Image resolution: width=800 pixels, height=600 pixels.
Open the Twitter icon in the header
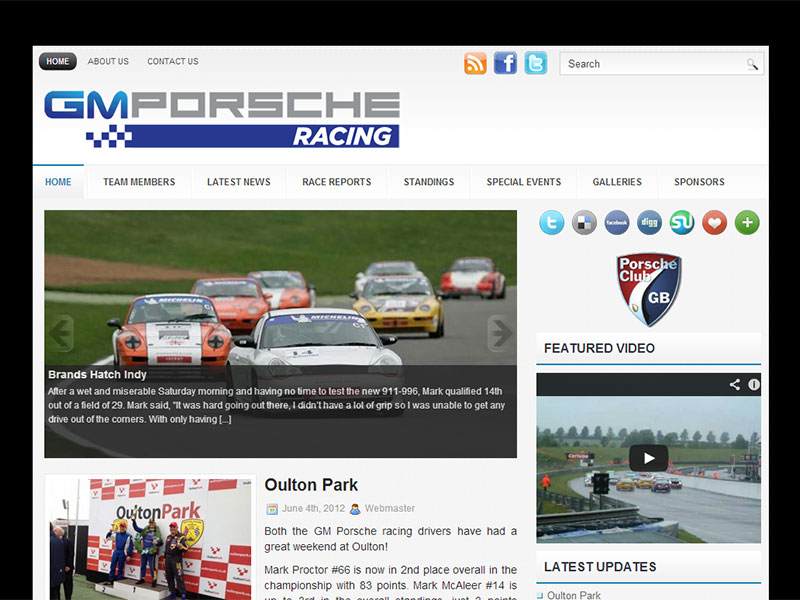(535, 62)
